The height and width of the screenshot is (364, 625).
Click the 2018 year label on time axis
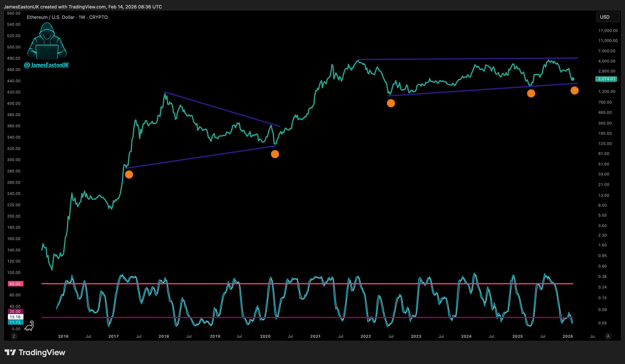164,336
